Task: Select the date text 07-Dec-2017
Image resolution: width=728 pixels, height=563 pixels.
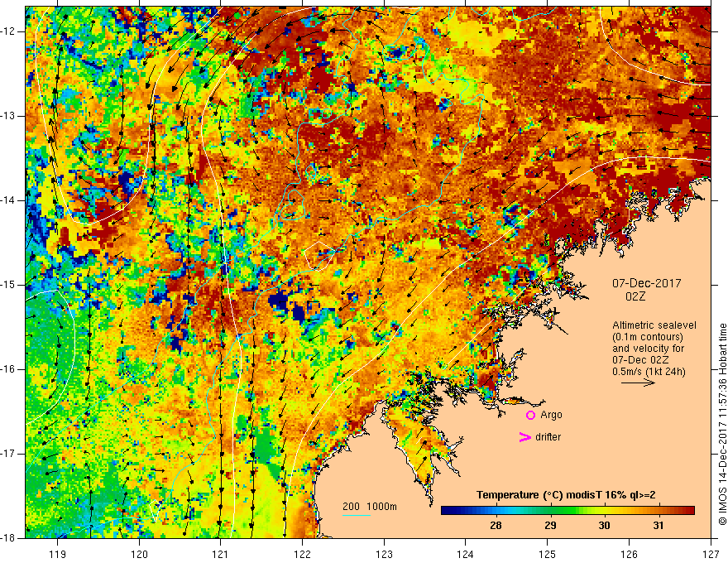Action: (646, 283)
